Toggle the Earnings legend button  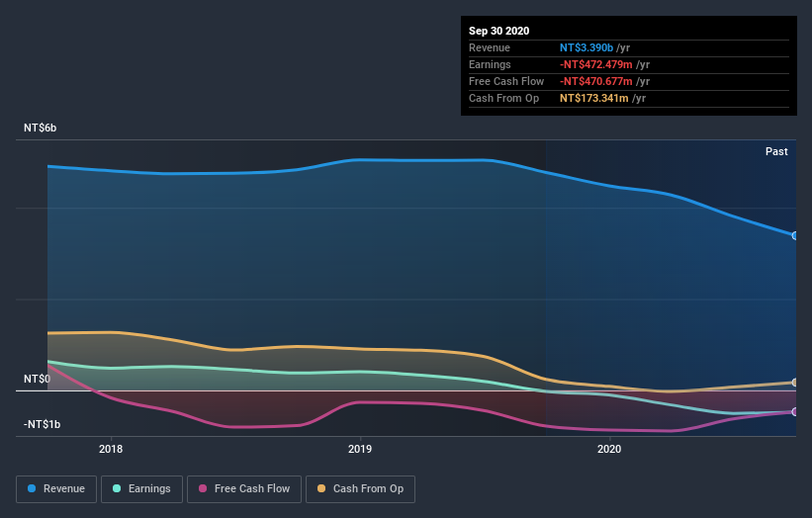click(141, 489)
